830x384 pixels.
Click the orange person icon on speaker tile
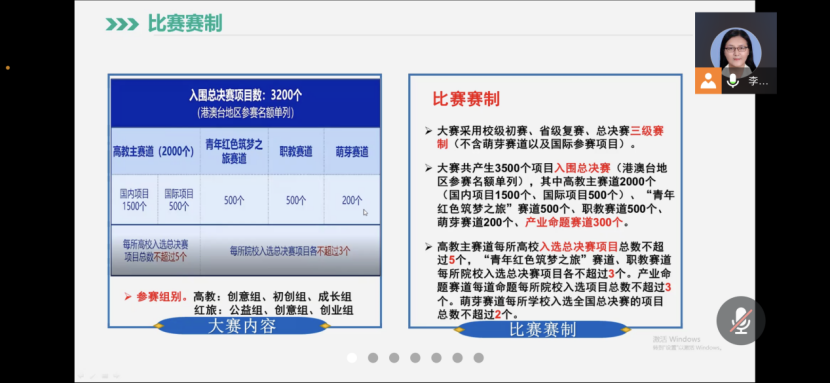(x=708, y=81)
